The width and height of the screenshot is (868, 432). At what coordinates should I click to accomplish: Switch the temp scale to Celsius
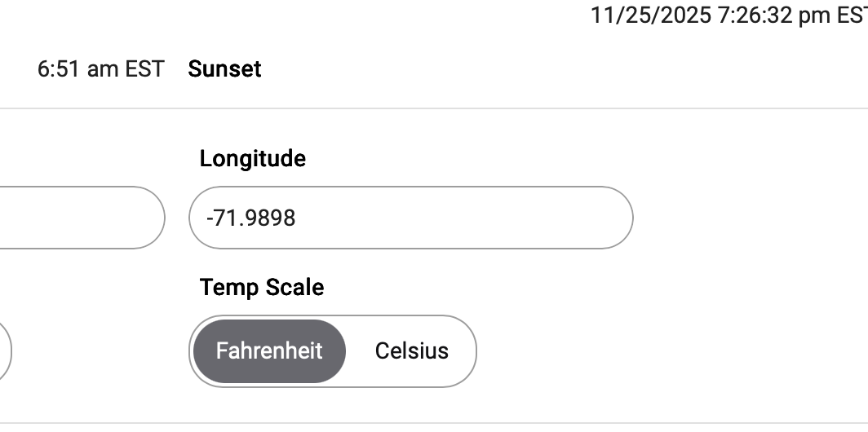pyautogui.click(x=411, y=351)
